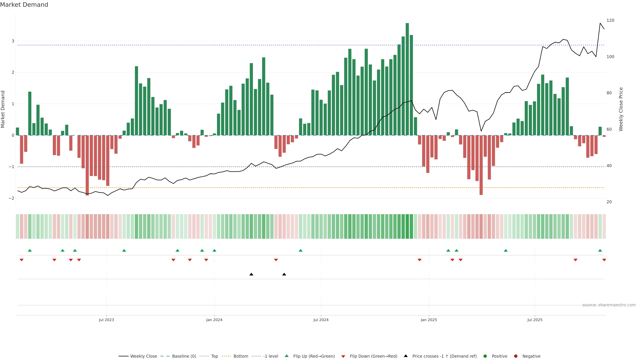644x362 pixels.
Task: Click the first red flip-down marker on the left
Action: coord(21,260)
